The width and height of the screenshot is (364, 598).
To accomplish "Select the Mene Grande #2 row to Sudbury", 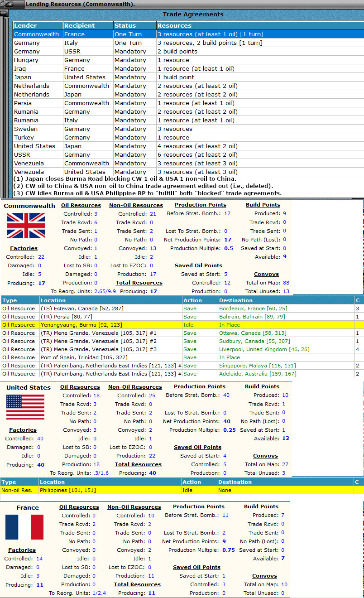I will pos(182,341).
